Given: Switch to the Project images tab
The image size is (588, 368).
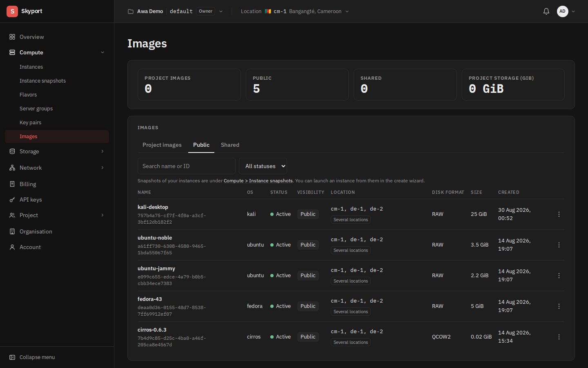Looking at the screenshot, I should pyautogui.click(x=162, y=145).
